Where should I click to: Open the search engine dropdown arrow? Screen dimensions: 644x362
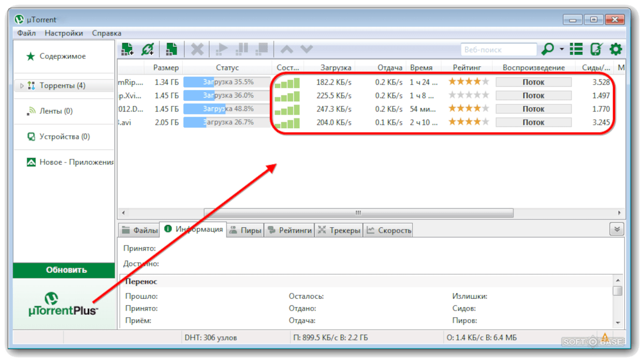[562, 49]
